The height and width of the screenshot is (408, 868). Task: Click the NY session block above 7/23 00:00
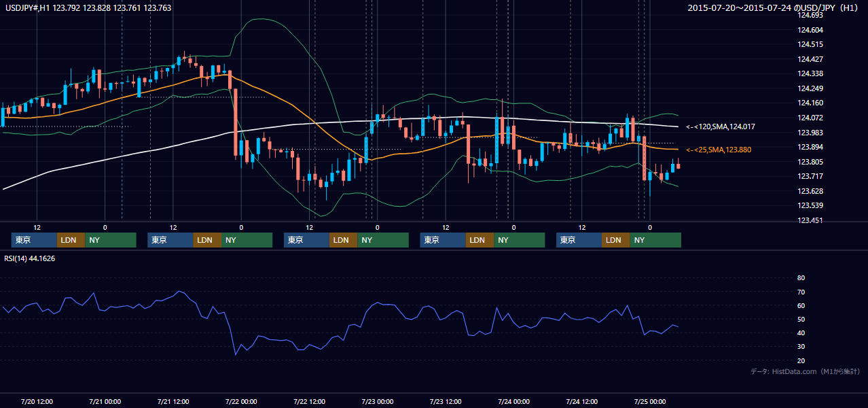(383, 240)
